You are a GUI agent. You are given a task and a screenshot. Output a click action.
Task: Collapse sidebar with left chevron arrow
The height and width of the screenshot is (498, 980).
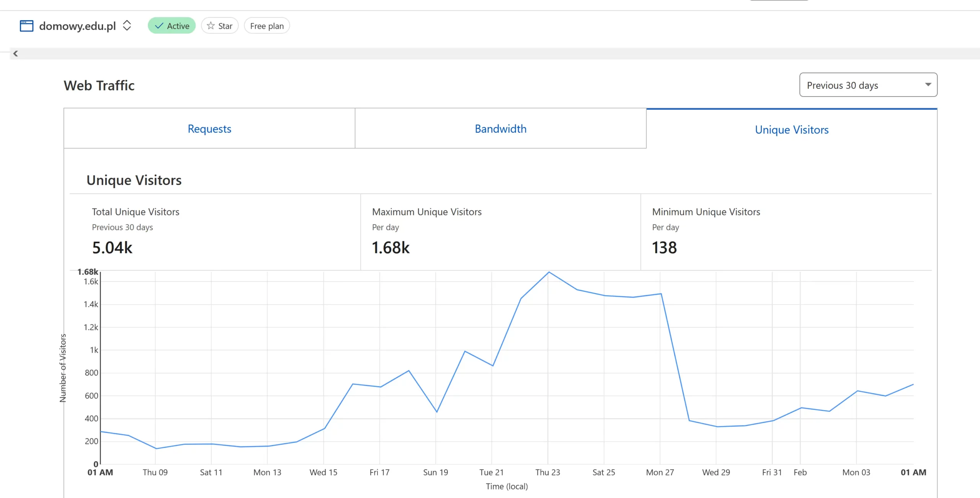click(x=15, y=54)
